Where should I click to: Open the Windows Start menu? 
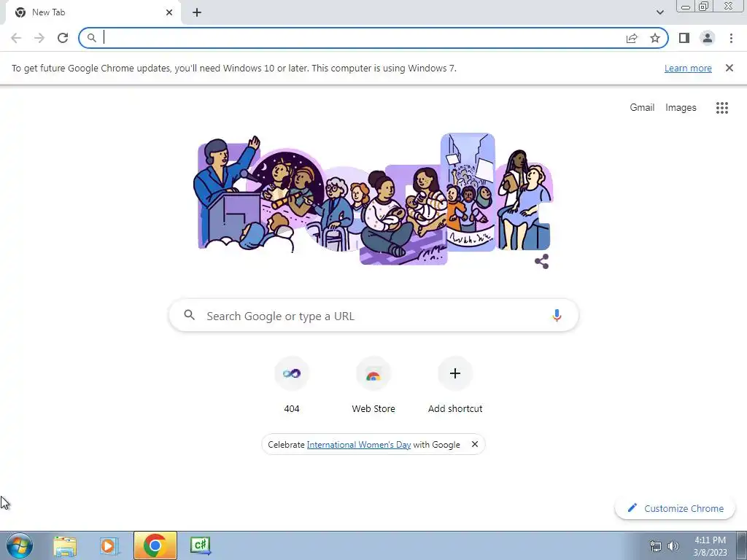pyautogui.click(x=19, y=545)
